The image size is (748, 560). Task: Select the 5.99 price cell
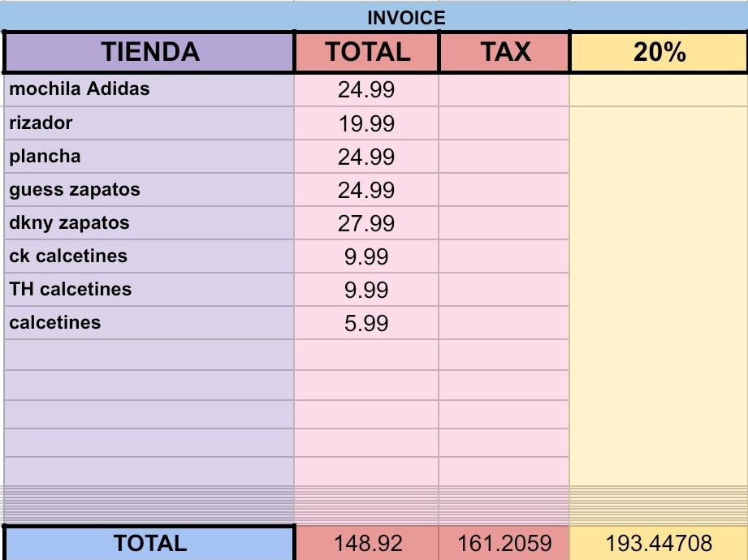click(x=366, y=323)
